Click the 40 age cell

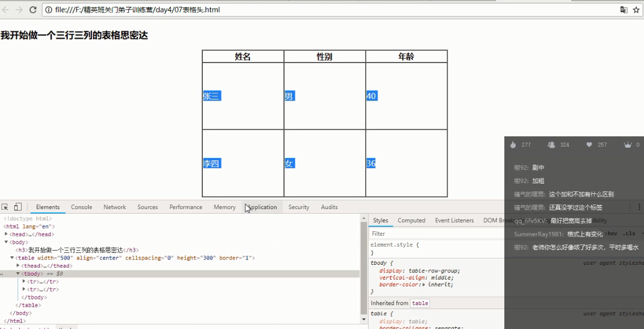pyautogui.click(x=406, y=96)
